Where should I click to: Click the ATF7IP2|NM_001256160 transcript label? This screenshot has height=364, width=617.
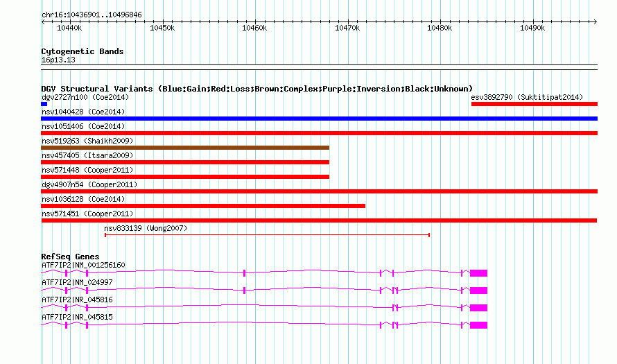pyautogui.click(x=83, y=266)
